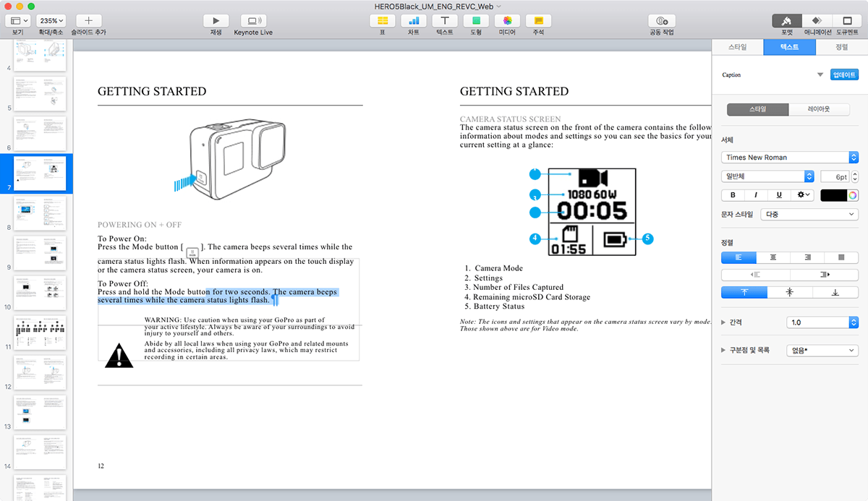This screenshot has width=868, height=501.
Task: Open the Document inspector panel
Action: pos(846,21)
